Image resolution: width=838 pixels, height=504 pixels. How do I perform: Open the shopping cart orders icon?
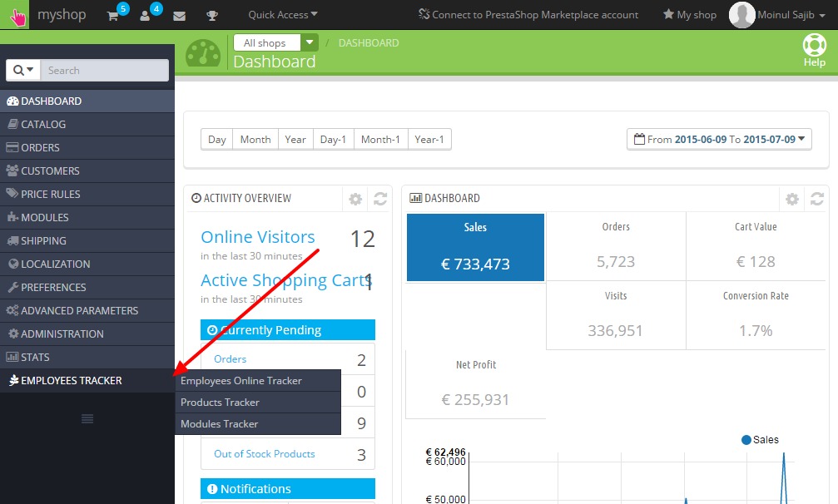(x=113, y=16)
